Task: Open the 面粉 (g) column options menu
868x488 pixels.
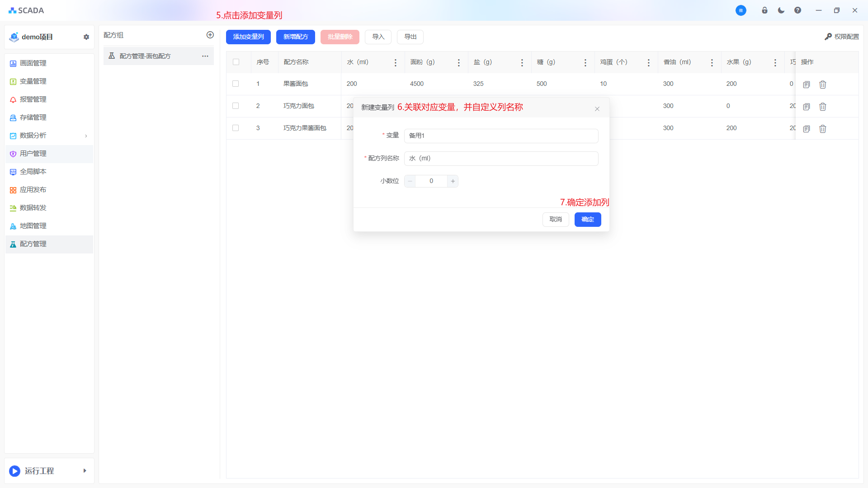Action: (459, 62)
